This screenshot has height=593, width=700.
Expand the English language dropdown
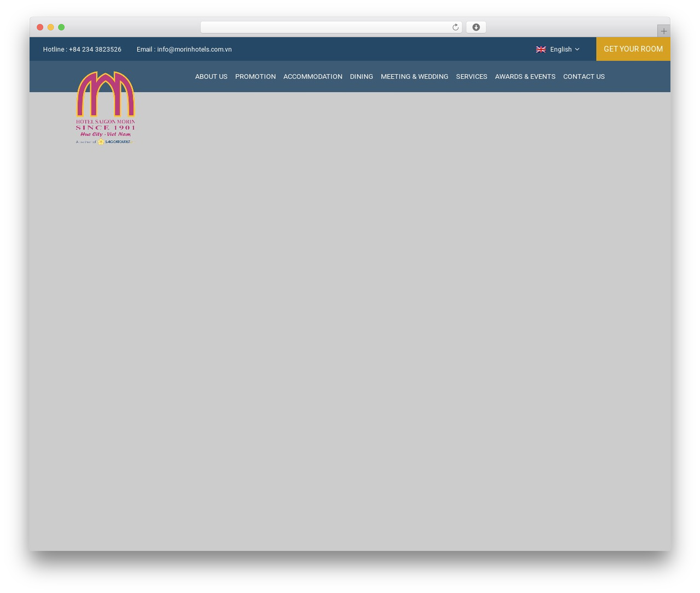558,49
